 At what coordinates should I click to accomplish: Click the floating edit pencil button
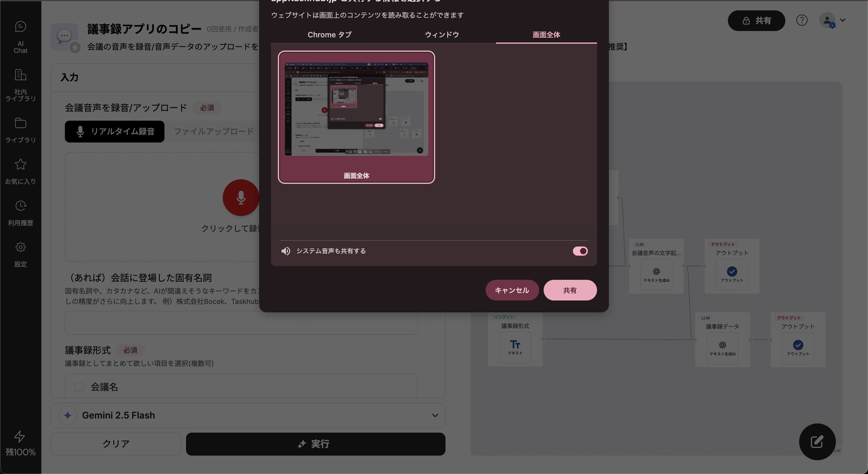pyautogui.click(x=817, y=442)
